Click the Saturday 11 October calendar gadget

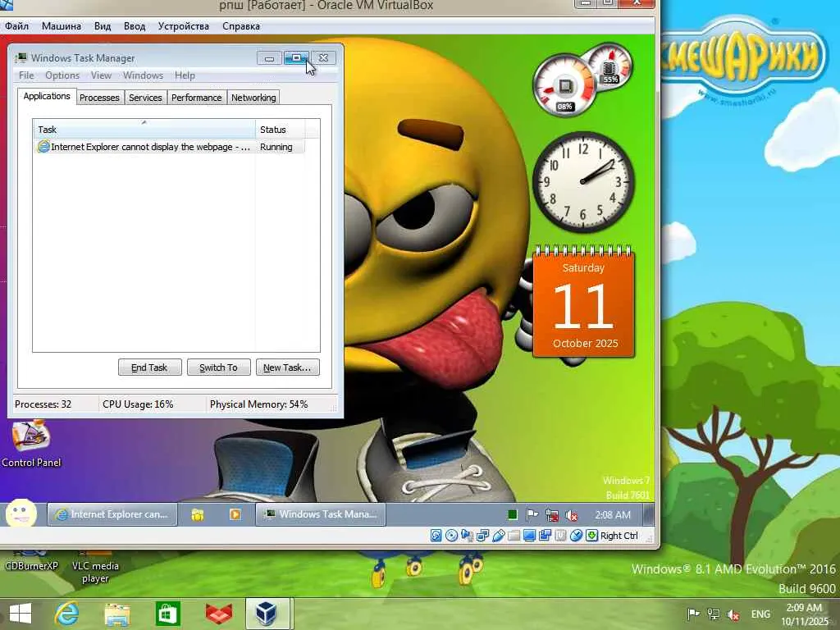coord(584,304)
